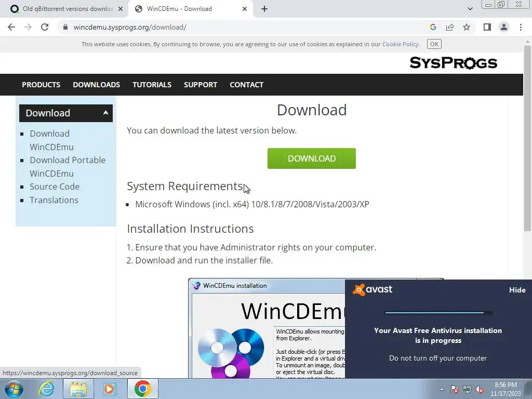Collapse the Download sidebar section arrow
532x399 pixels.
105,113
